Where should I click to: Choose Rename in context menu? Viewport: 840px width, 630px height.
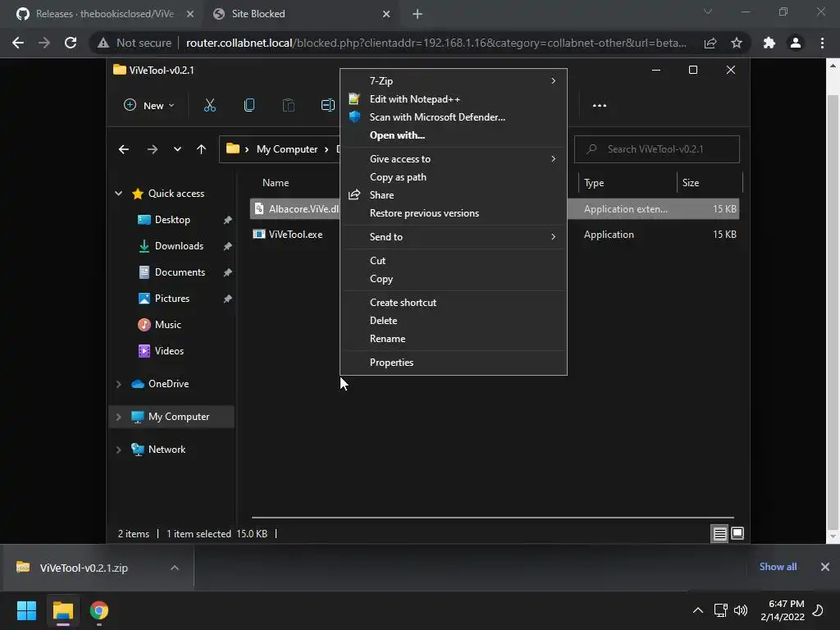[453, 339]
